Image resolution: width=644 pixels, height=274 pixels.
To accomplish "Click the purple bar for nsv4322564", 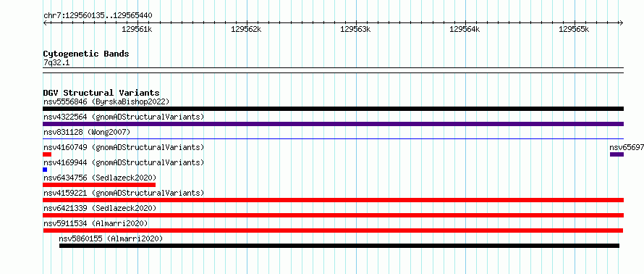I will 333,124.
